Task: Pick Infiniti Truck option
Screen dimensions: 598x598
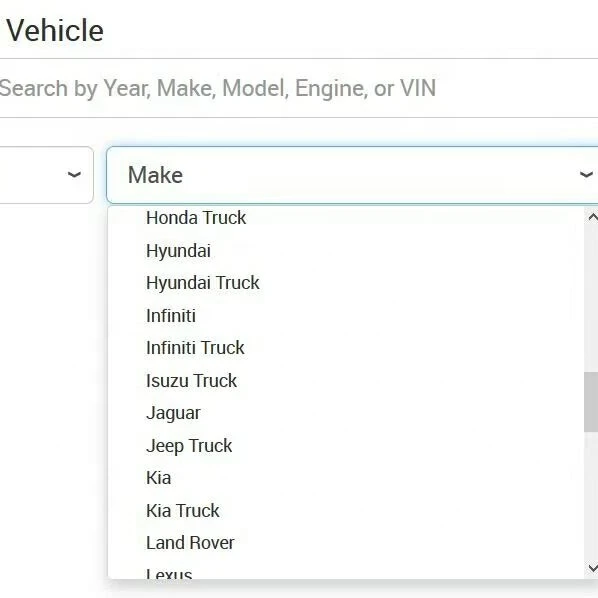Action: click(346, 348)
